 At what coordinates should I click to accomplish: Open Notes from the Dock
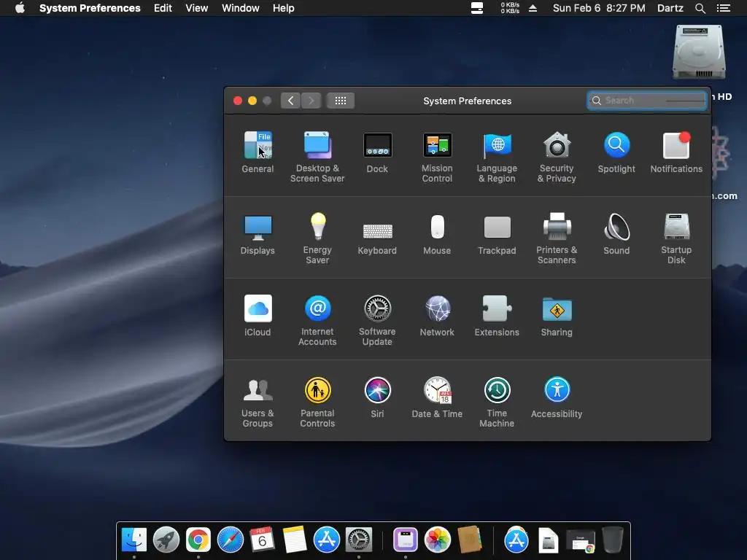tap(294, 540)
